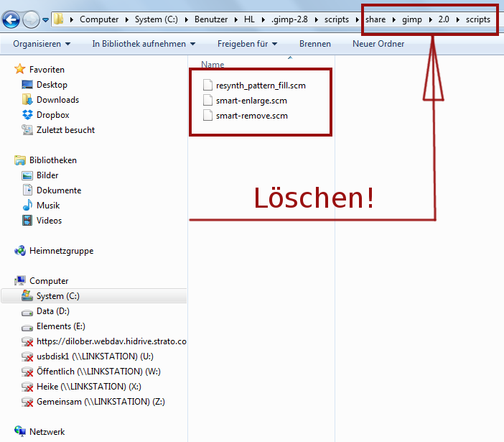Select file resynth_pattern_fill.scm

(x=261, y=86)
